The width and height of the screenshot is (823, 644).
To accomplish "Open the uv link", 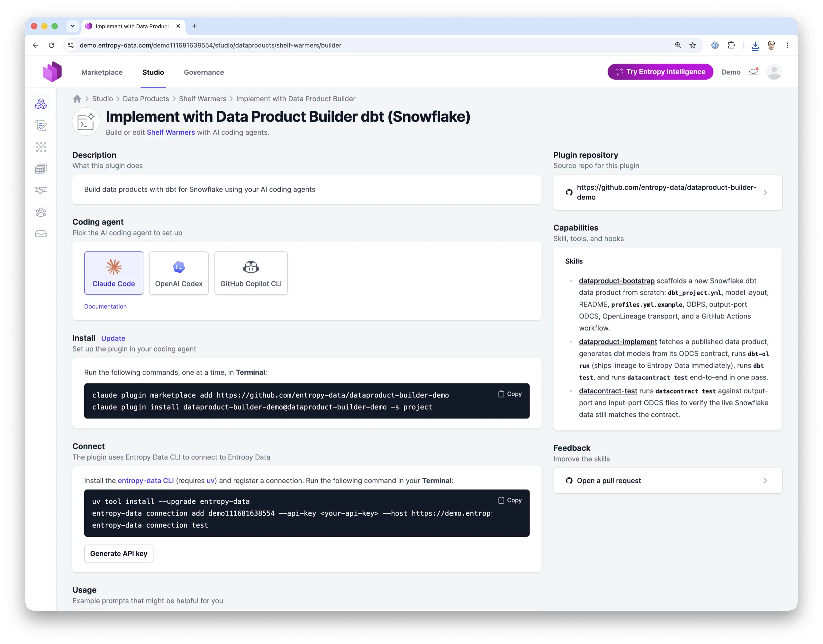I will [211, 481].
